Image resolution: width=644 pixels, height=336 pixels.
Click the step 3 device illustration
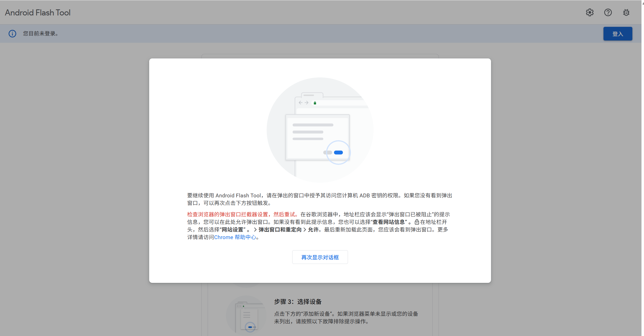(246, 316)
